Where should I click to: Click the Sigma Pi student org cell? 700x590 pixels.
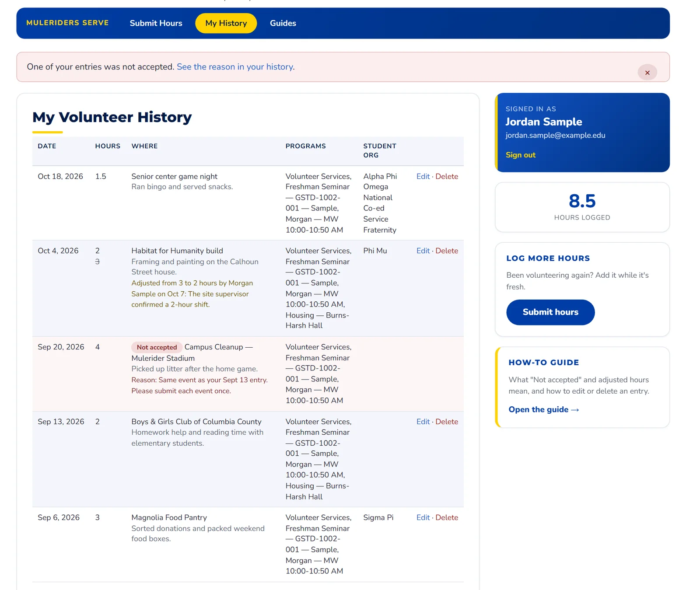tap(378, 517)
